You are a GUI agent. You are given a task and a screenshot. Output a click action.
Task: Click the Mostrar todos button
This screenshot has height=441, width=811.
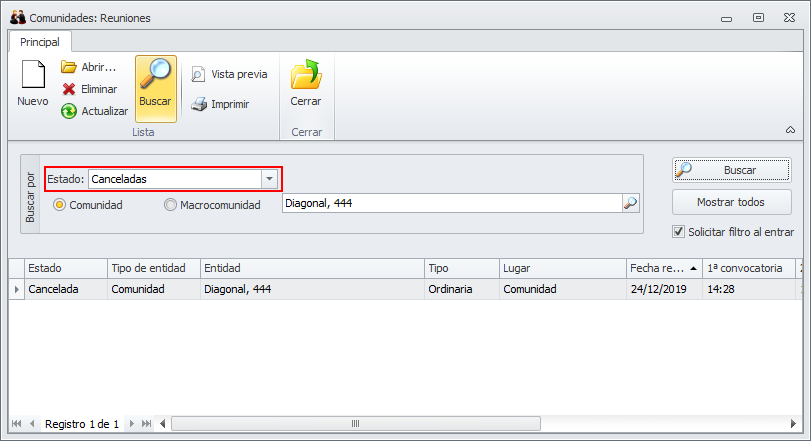731,202
